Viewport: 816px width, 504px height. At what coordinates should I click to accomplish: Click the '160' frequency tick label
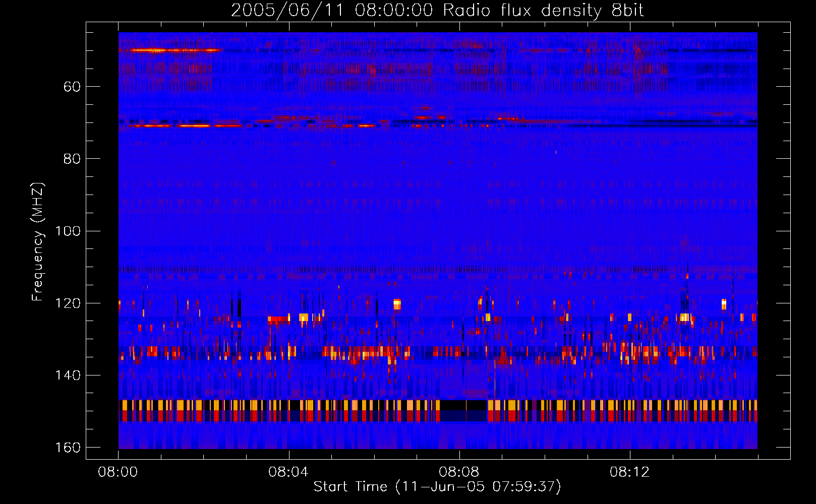pos(68,448)
